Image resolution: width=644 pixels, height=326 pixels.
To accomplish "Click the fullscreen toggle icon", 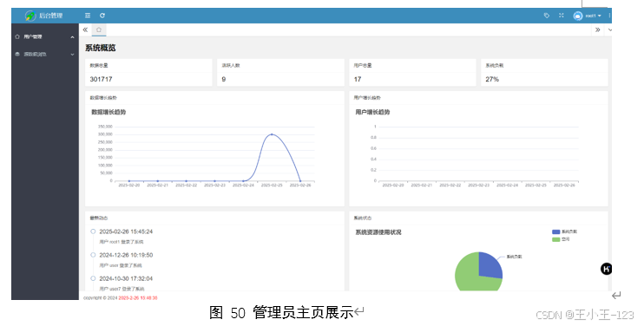I will (562, 16).
